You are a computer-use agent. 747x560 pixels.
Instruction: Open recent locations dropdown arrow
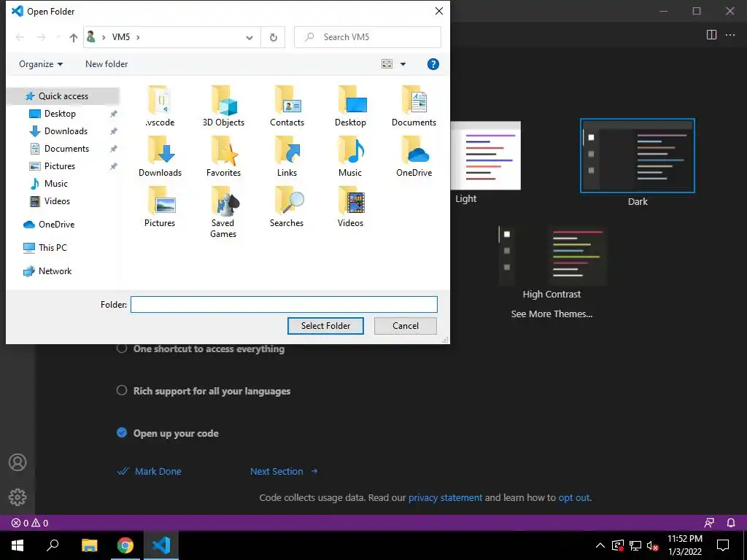click(x=58, y=37)
